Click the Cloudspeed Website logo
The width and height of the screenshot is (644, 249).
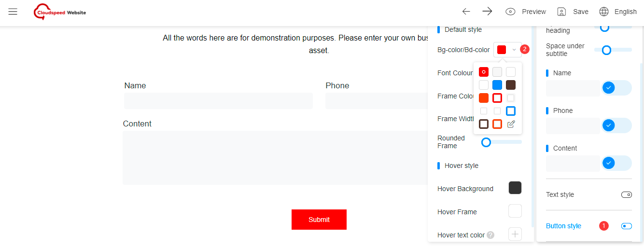(x=60, y=12)
